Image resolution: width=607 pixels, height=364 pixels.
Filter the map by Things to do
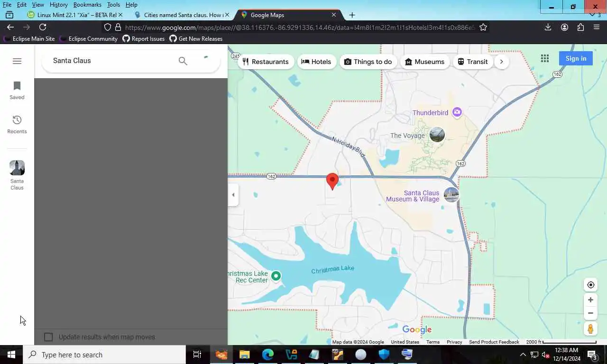point(368,62)
